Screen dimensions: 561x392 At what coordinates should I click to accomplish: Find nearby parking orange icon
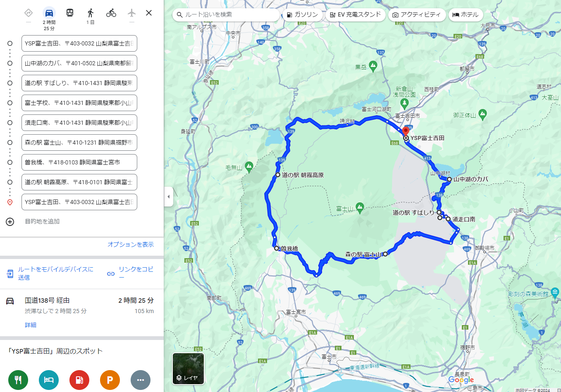[x=110, y=380]
